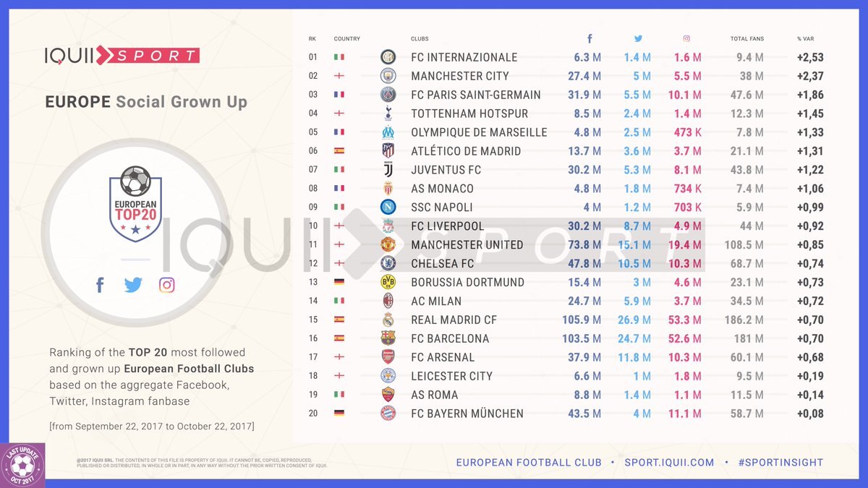Image resolution: width=868 pixels, height=488 pixels.
Task: Open the SPORT.IQUII.COM link
Action: click(x=669, y=463)
